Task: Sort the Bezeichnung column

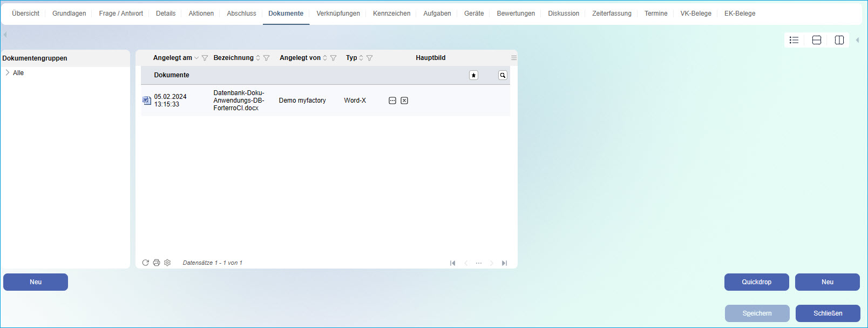Action: click(258, 58)
